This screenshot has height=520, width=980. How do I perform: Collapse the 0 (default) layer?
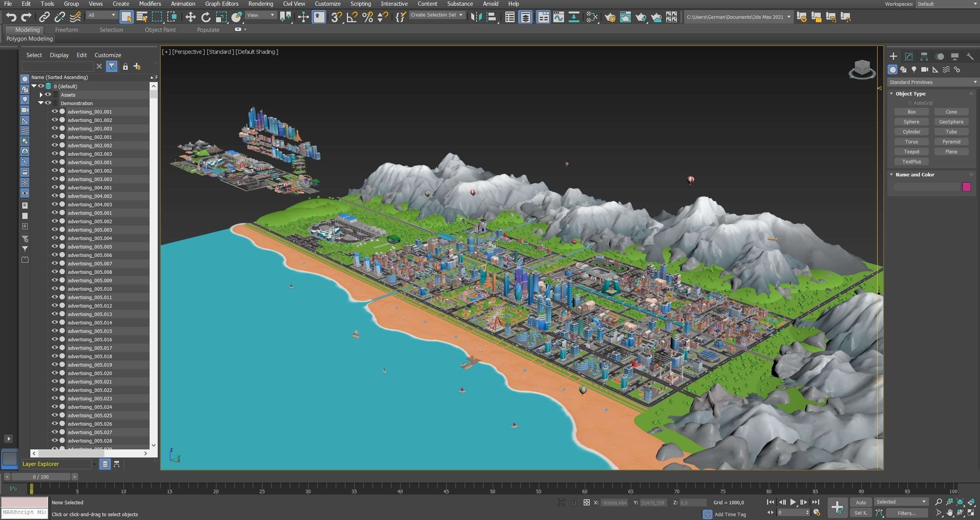34,86
